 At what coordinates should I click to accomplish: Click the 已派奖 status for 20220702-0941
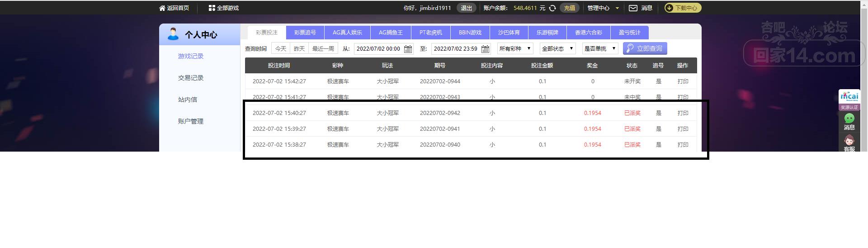point(632,129)
